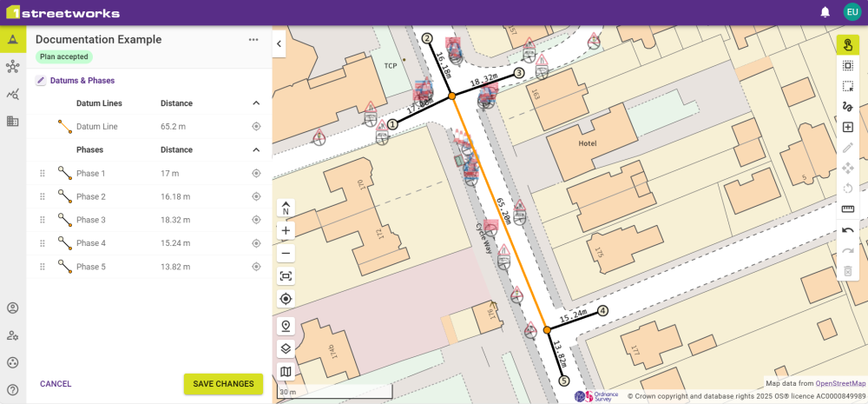The image size is (868, 404).
Task: Click fit-to-extent frame icon
Action: coord(286,276)
